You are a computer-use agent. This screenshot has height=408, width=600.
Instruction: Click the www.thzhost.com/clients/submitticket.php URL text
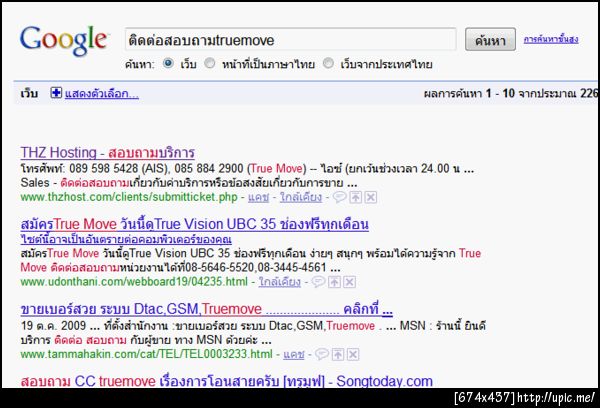click(129, 197)
